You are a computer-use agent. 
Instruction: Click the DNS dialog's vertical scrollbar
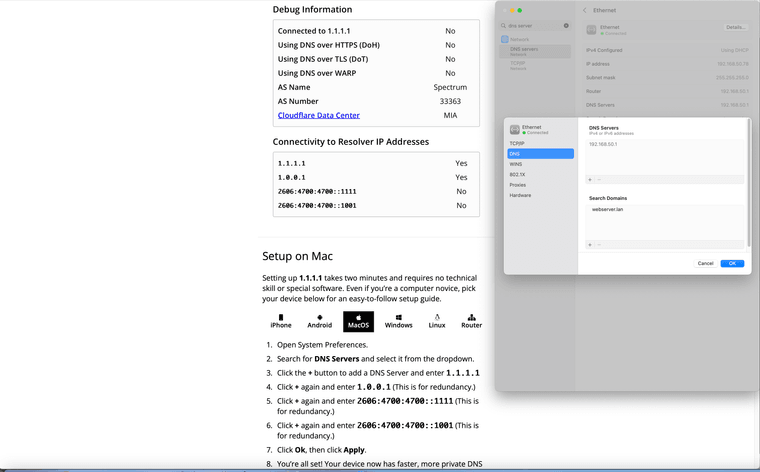pyautogui.click(x=749, y=184)
